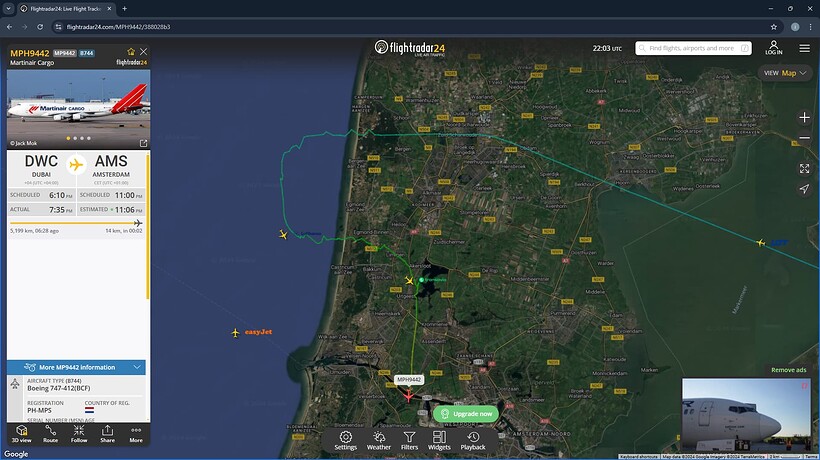Click the DWC Dubai origin airport
The width and height of the screenshot is (820, 460).
pyautogui.click(x=41, y=166)
